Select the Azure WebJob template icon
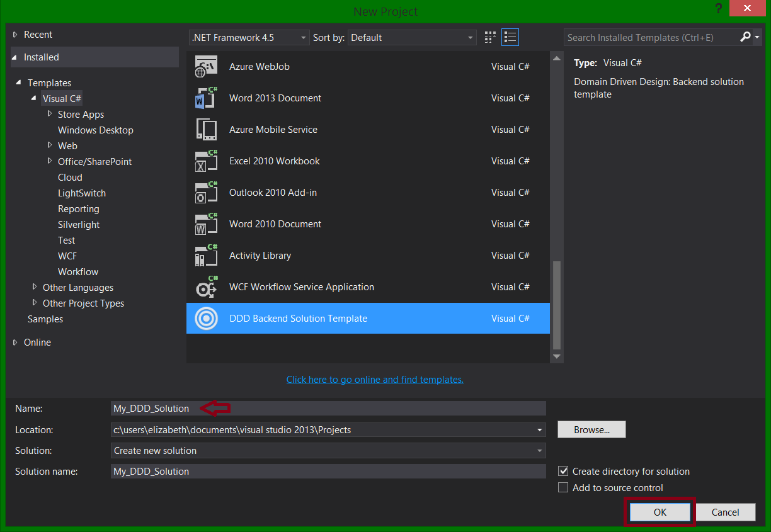 (x=205, y=66)
